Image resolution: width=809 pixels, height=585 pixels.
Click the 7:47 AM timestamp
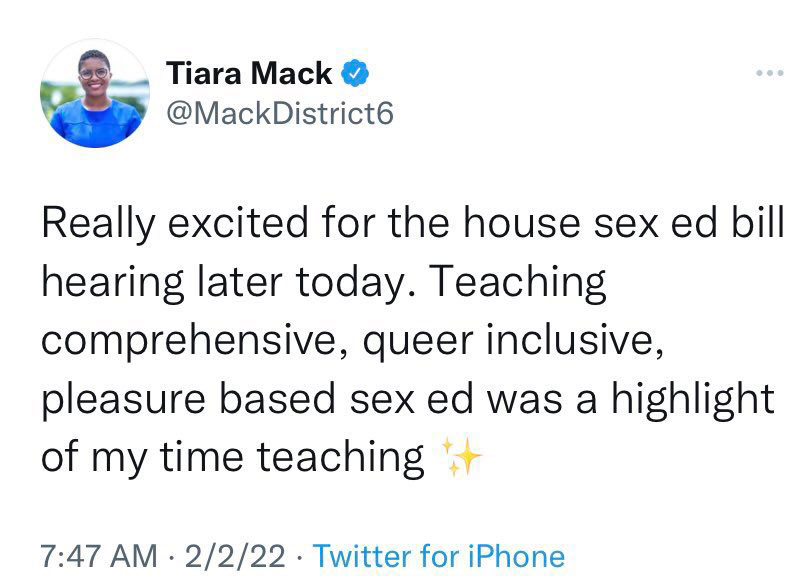coord(99,555)
